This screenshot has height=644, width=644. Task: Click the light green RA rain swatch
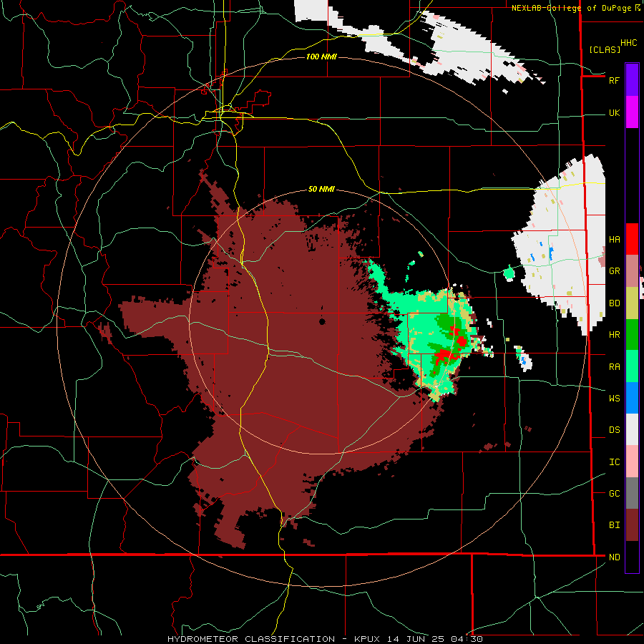click(632, 366)
